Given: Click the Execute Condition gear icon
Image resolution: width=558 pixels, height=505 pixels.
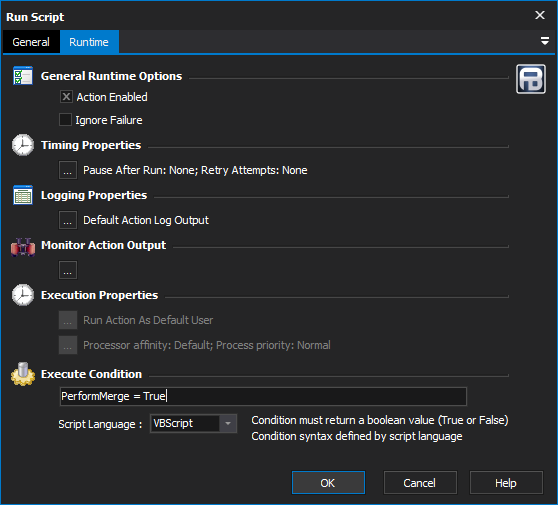Looking at the screenshot, I should click(23, 374).
